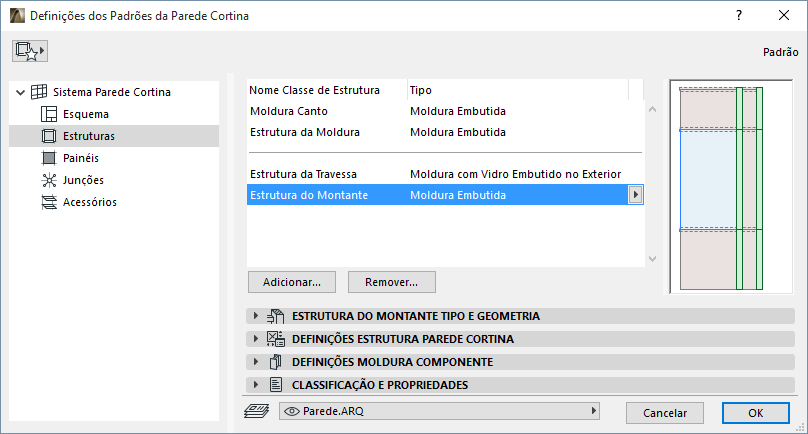This screenshot has height=434, width=808.
Task: Select Junções in the tree
Action: click(83, 180)
